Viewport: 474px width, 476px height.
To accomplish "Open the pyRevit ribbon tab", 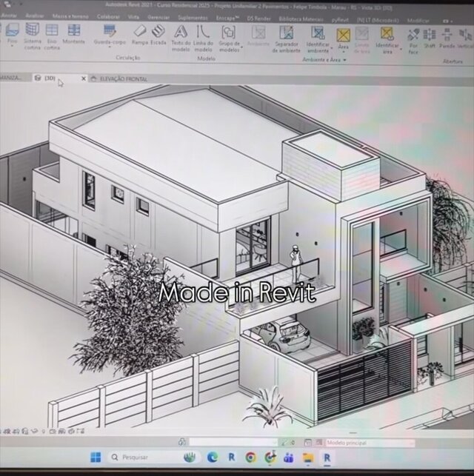I will click(x=340, y=20).
